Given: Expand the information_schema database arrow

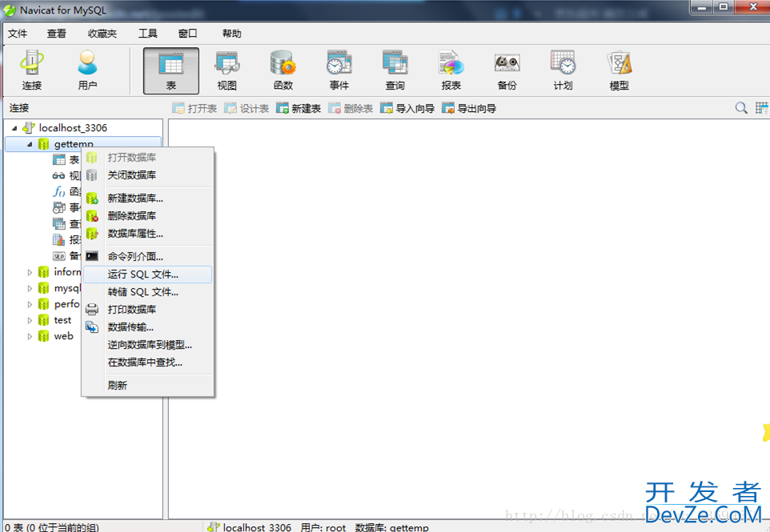Looking at the screenshot, I should tap(30, 272).
